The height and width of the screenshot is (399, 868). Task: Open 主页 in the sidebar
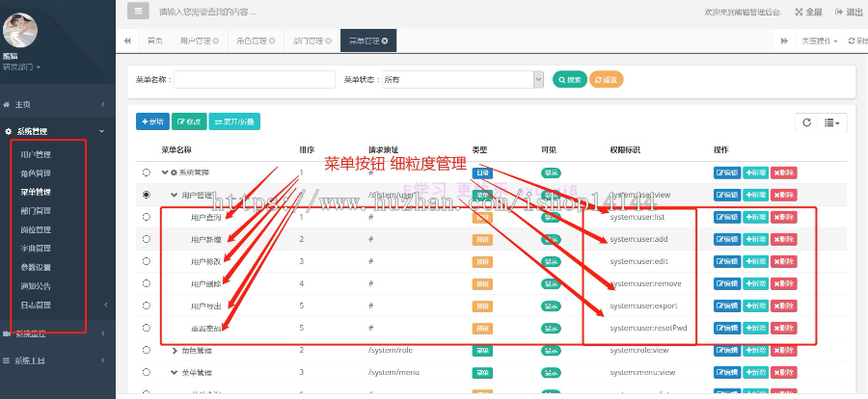pos(58,105)
